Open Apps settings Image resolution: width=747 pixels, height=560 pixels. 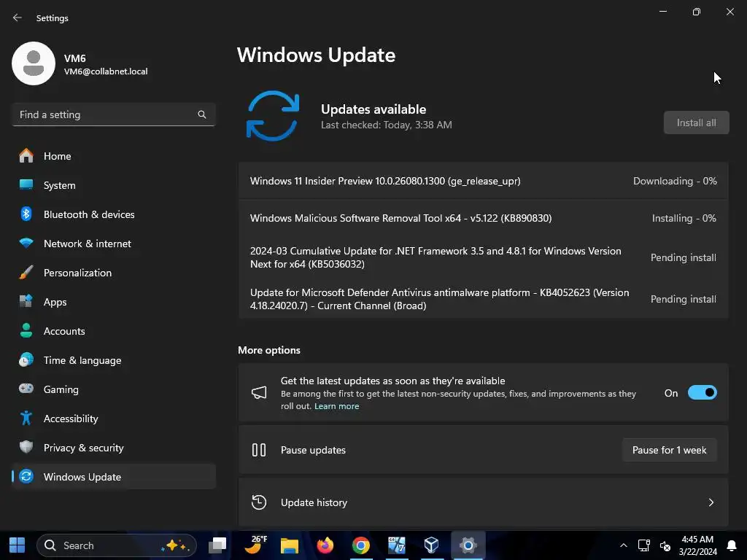(113, 301)
